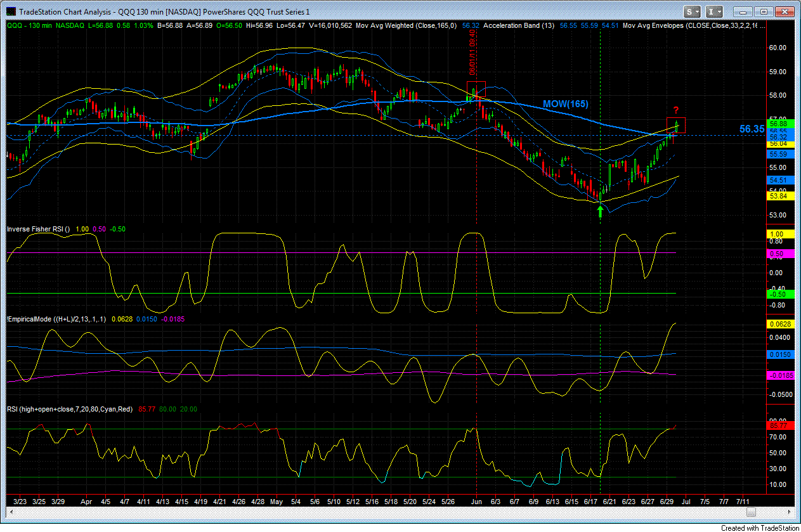Screen dimensions: 801x532
Task: Open the I interval-link dropdown in title bar
Action: pyautogui.click(x=715, y=11)
